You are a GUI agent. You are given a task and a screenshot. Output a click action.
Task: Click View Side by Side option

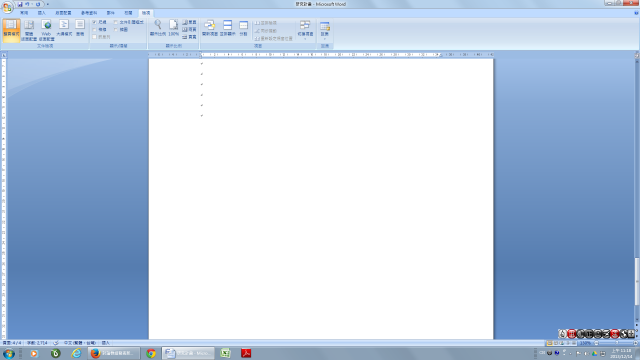pos(266,23)
